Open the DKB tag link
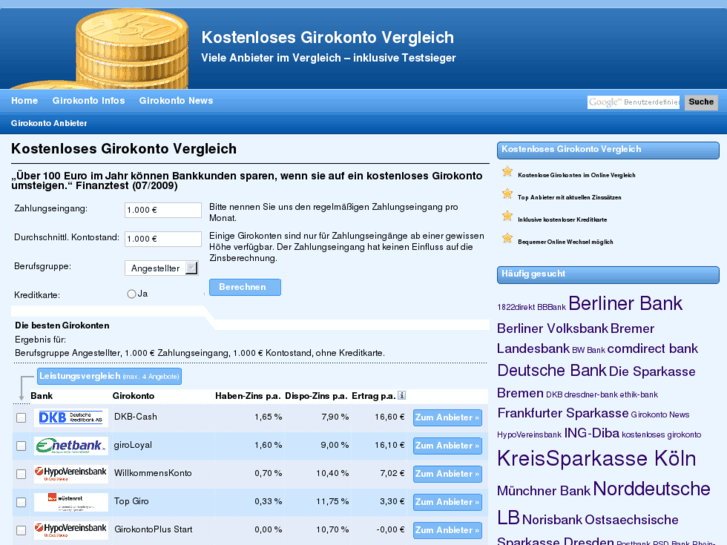The image size is (727, 545). pyautogui.click(x=554, y=395)
